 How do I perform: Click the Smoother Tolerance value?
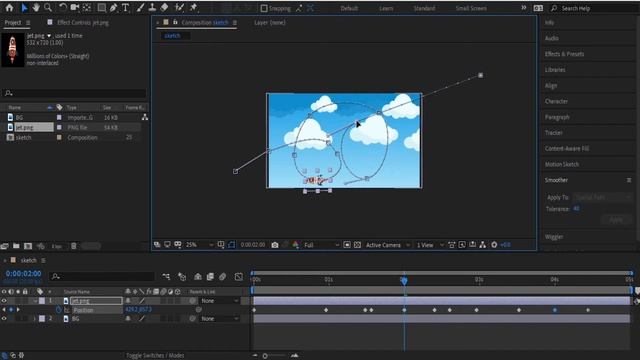click(576, 209)
